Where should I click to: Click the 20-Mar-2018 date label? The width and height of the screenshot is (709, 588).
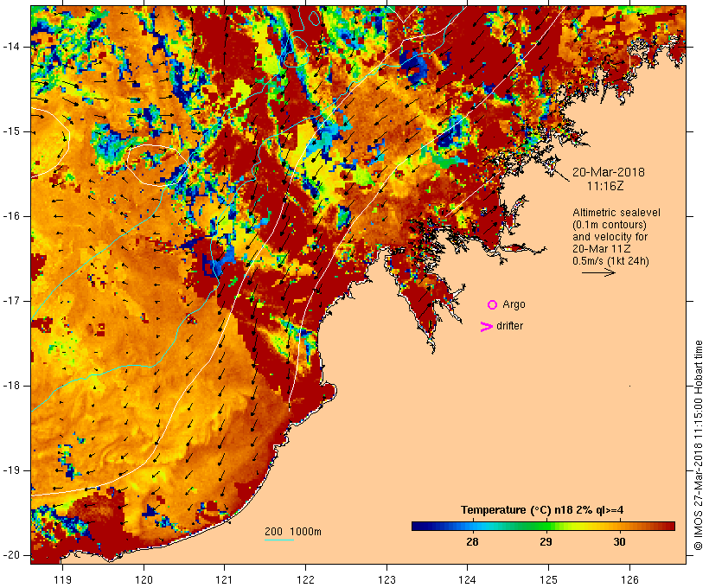[609, 172]
